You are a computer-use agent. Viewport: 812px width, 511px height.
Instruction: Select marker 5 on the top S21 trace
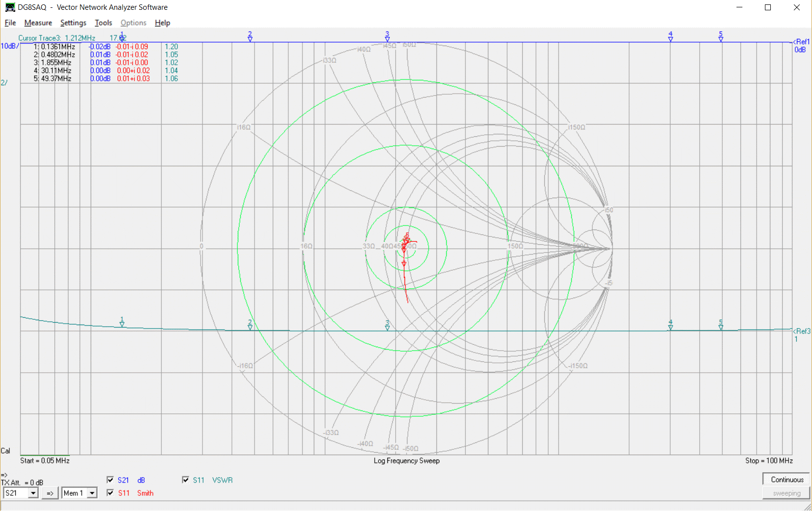(x=721, y=37)
